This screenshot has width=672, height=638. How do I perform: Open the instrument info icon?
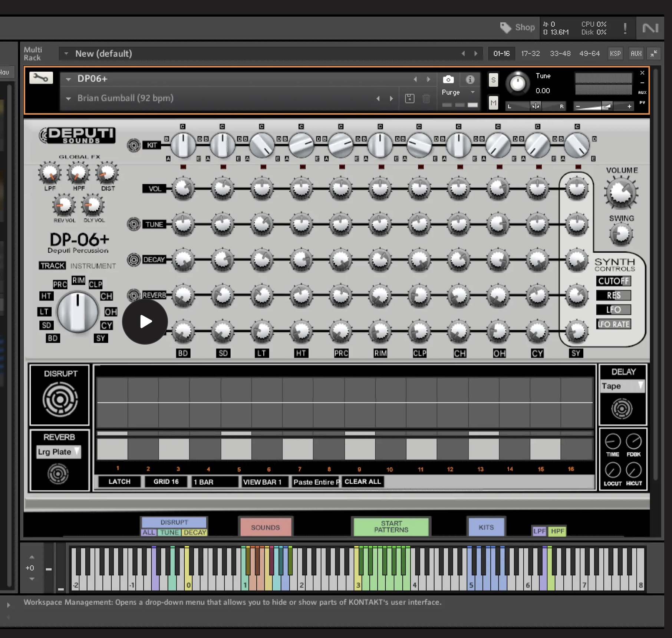click(470, 79)
